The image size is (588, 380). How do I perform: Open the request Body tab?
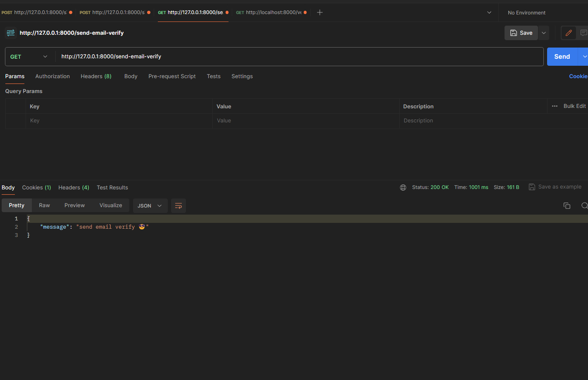[131, 76]
